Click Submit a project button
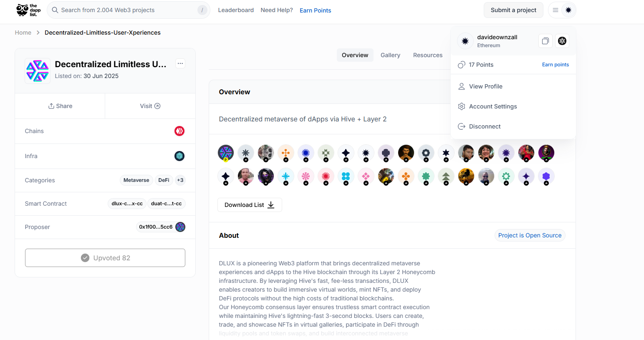The width and height of the screenshot is (644, 340). (513, 10)
